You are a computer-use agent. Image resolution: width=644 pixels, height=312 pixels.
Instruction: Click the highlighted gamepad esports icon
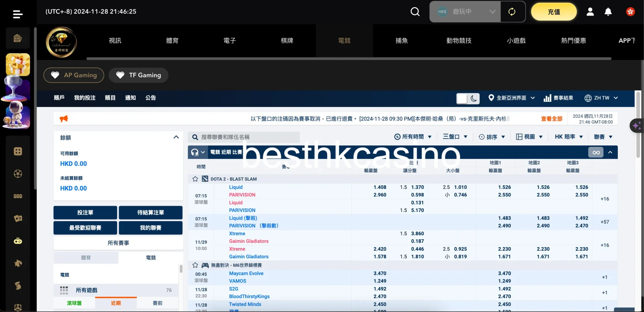(x=17, y=241)
